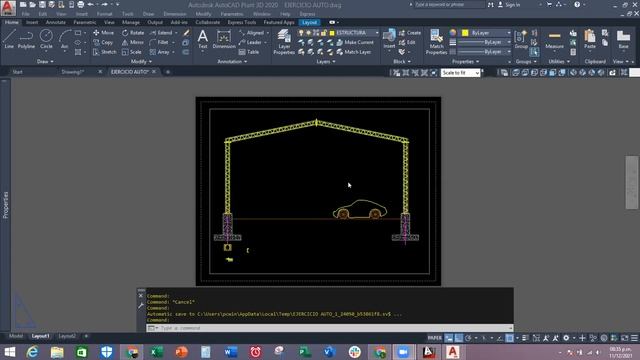640x360 pixels.
Task: Select the Circle tool
Action: click(46, 39)
